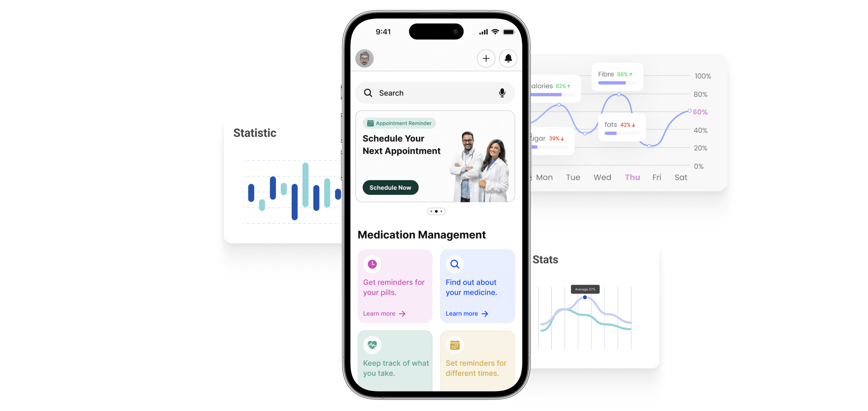Click Schedule Now appointment button
The height and width of the screenshot is (411, 868).
[x=390, y=187]
